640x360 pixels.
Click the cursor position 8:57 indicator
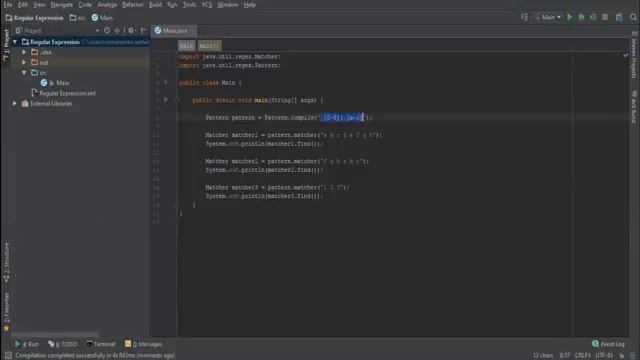[564, 356]
